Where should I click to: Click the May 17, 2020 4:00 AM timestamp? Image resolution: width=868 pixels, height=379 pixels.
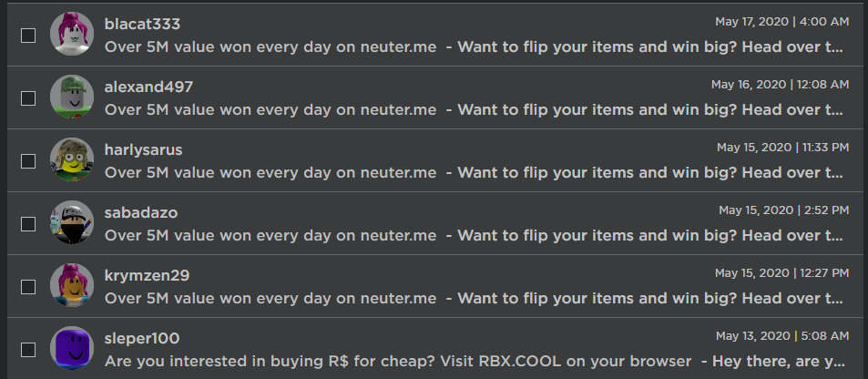(783, 21)
